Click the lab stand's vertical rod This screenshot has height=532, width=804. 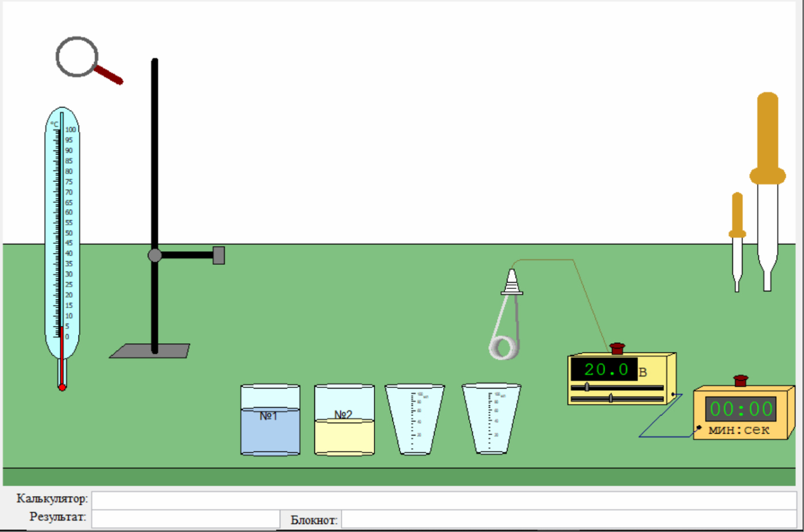(155, 206)
